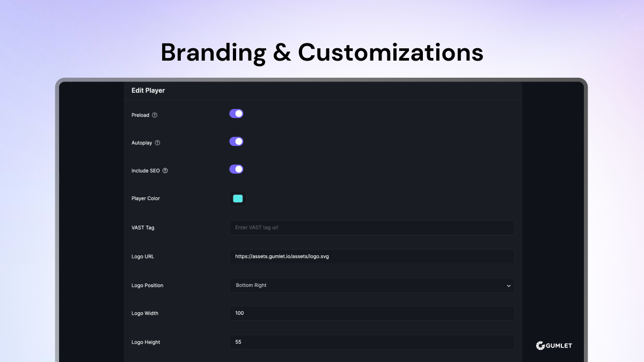Screen dimensions: 644x362
Task: Turn off the Autoplay switch
Action: point(236,142)
